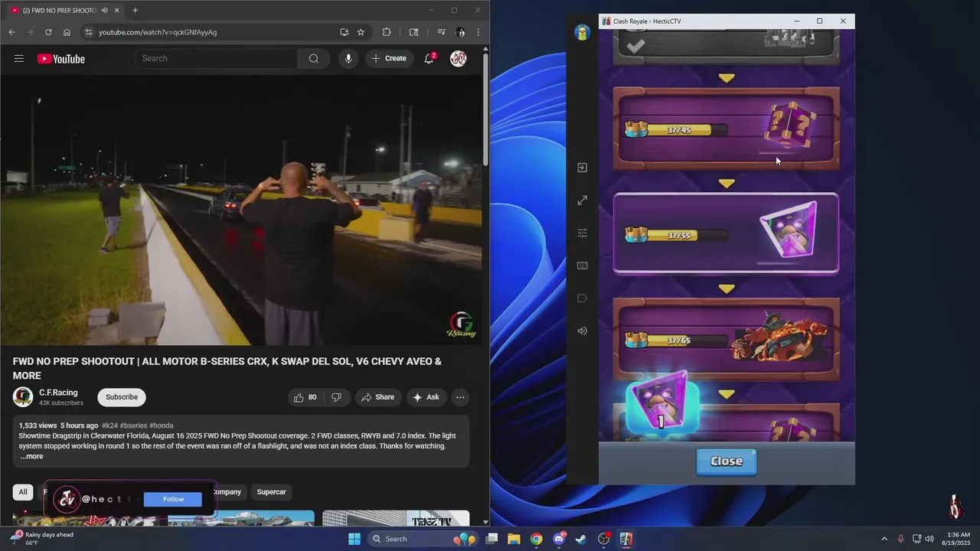
Task: Expand the video description with ...more
Action: point(31,456)
